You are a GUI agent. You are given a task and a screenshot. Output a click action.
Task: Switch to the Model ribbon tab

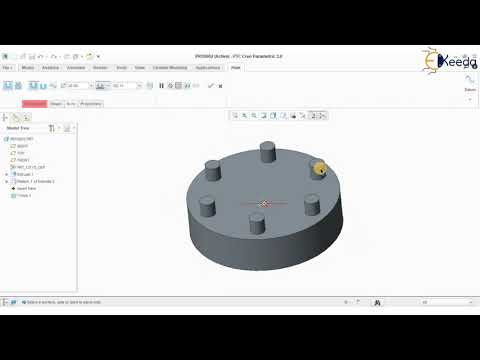pos(28,68)
